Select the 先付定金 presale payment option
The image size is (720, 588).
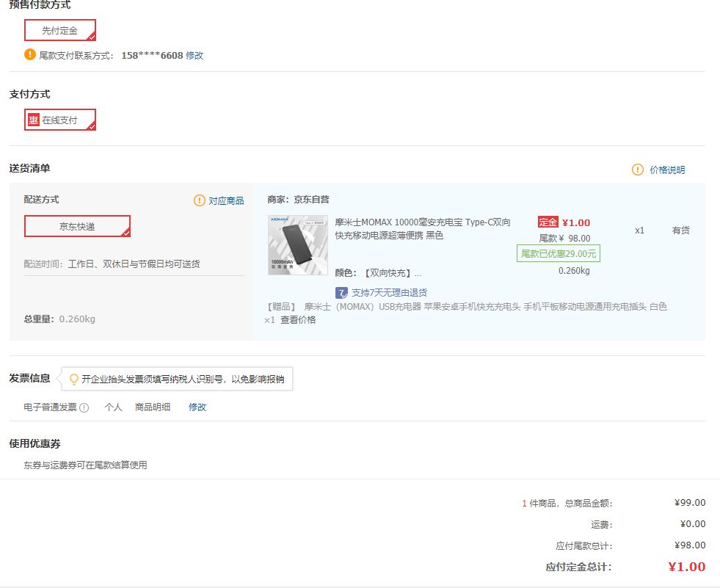[60, 30]
